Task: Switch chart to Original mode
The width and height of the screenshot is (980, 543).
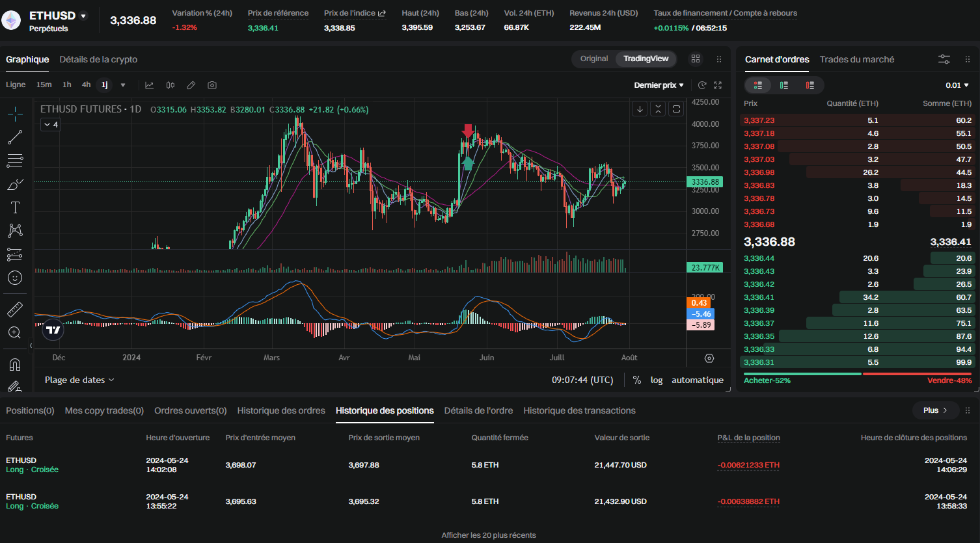Action: [x=593, y=59]
